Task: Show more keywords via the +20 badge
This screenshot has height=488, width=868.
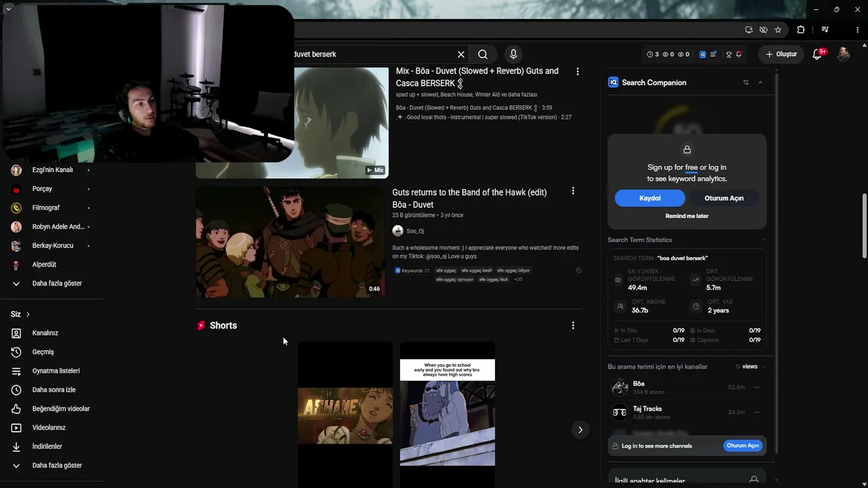Action: 518,279
